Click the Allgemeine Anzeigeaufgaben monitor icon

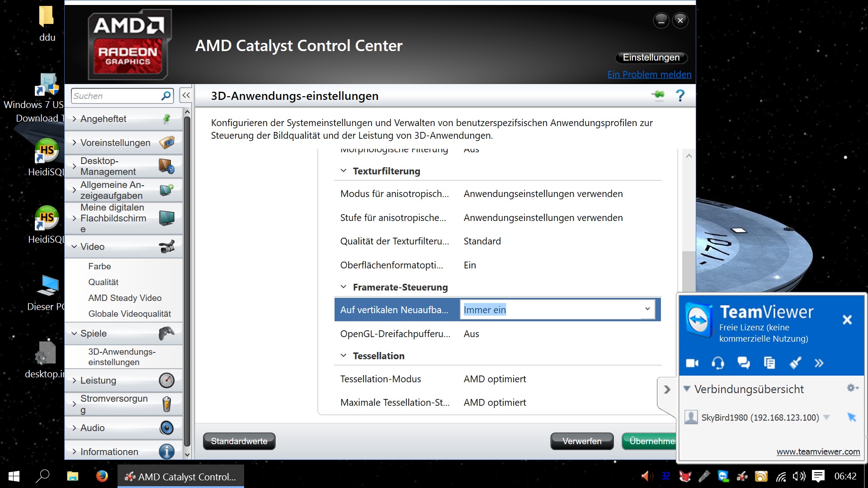tap(167, 190)
